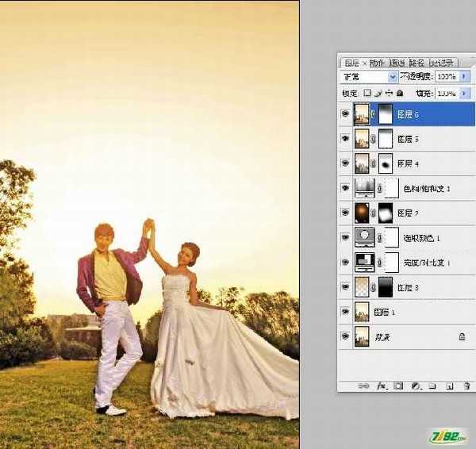The image size is (476, 449).
Task: Click Brightness/Contrast adjustment icon of 亮度/对比度 1
Action: [x=365, y=263]
